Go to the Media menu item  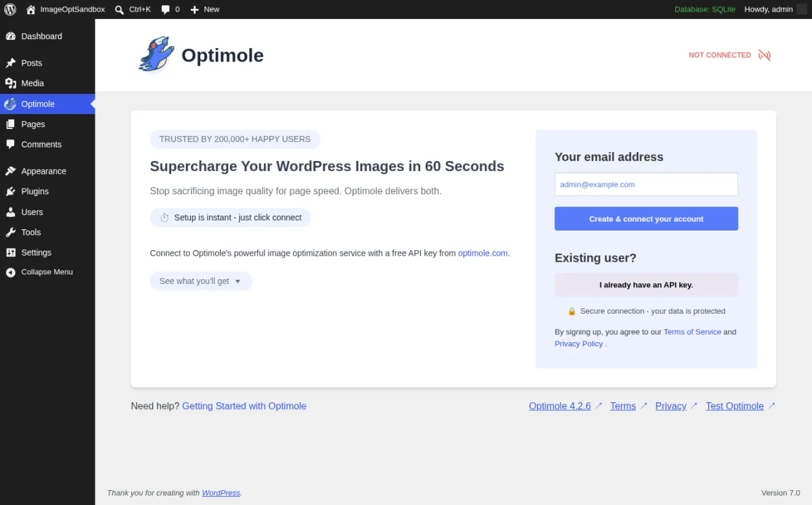[x=47, y=83]
